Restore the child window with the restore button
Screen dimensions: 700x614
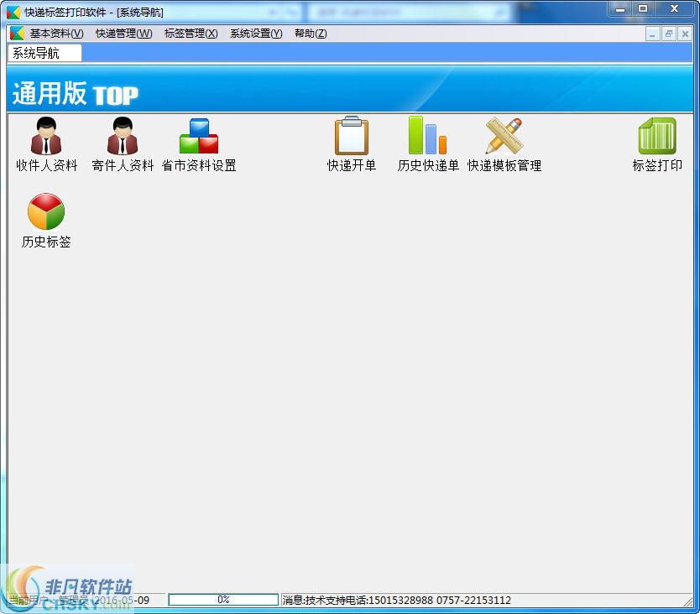pos(668,34)
